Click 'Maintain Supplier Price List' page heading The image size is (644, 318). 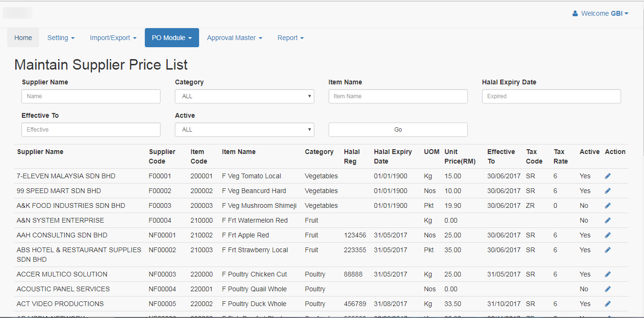pyautogui.click(x=101, y=65)
